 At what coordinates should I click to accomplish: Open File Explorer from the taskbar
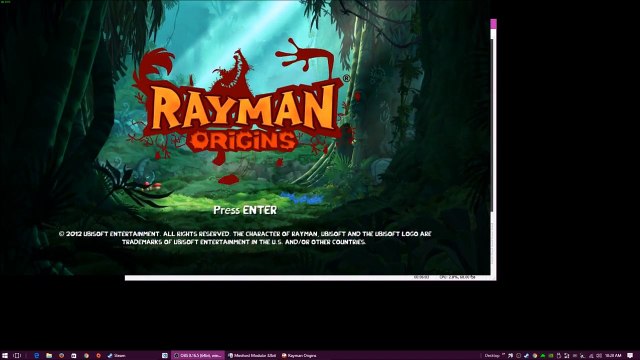(49, 356)
